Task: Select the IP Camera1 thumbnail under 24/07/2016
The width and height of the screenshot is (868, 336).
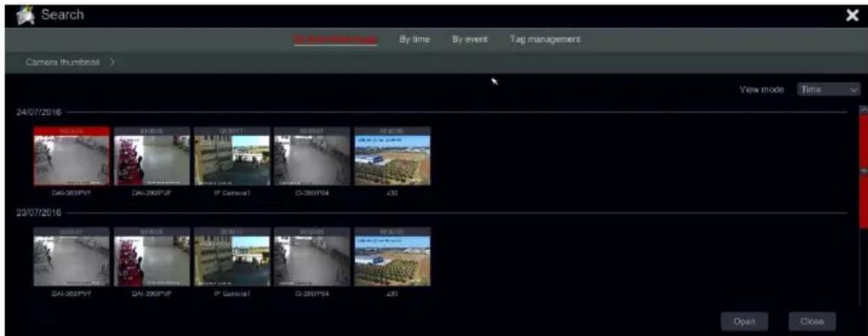Action: pos(232,156)
